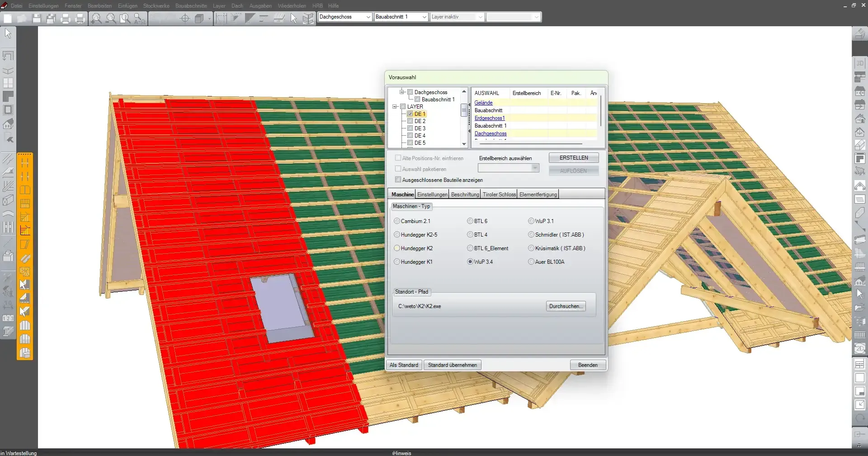Click the house icon in left sidebar
This screenshot has height=456, width=868.
point(8,124)
